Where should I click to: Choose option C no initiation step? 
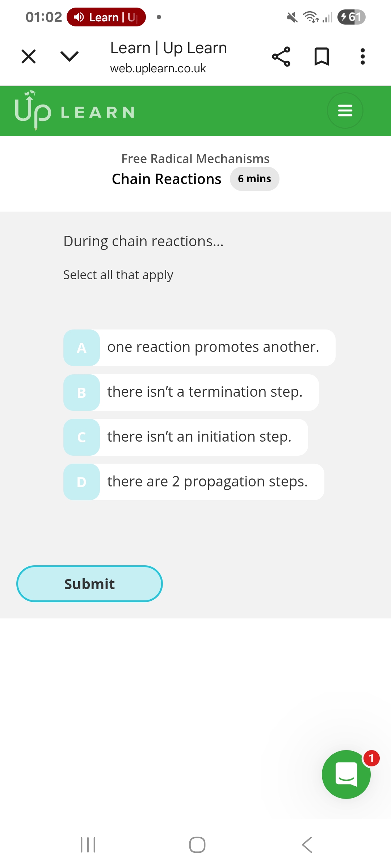(186, 437)
